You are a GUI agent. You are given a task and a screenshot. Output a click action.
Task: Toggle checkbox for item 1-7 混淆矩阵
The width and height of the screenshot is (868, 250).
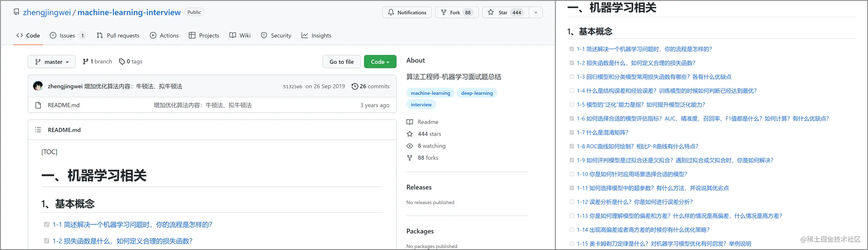pyautogui.click(x=572, y=133)
